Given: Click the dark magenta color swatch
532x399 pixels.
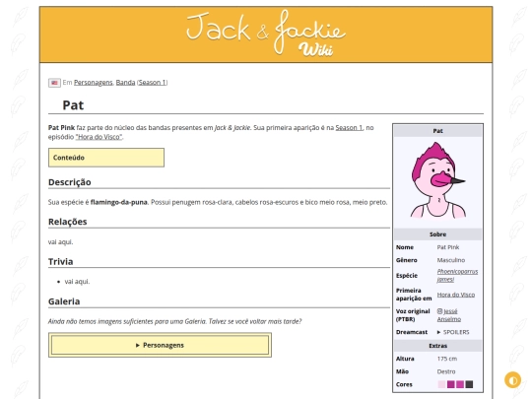Looking at the screenshot, I should click(450, 384).
